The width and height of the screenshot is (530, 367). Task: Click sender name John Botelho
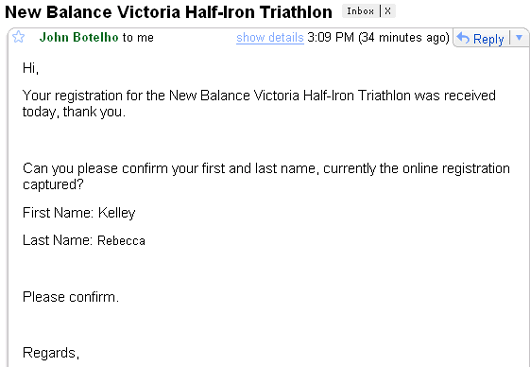tap(79, 37)
